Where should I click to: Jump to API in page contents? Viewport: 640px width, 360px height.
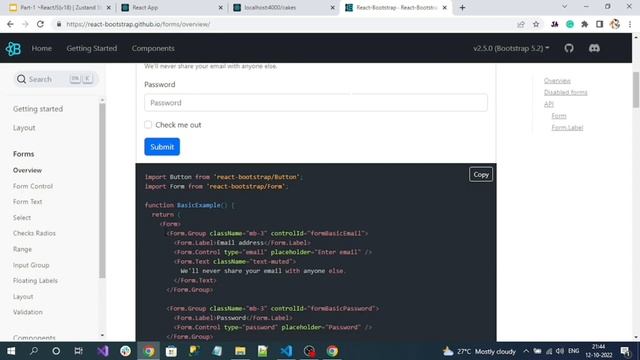(x=549, y=104)
